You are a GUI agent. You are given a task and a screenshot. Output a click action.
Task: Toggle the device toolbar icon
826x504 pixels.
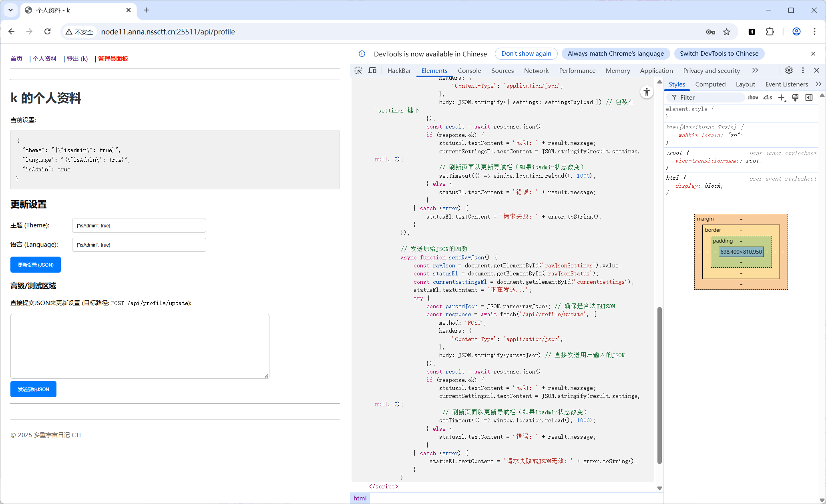[372, 70]
